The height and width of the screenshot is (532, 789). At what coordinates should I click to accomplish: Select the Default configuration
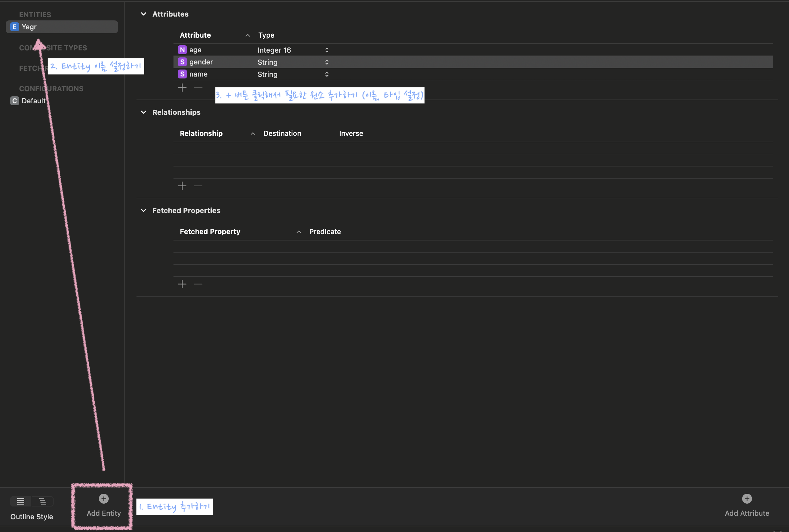[x=33, y=101]
